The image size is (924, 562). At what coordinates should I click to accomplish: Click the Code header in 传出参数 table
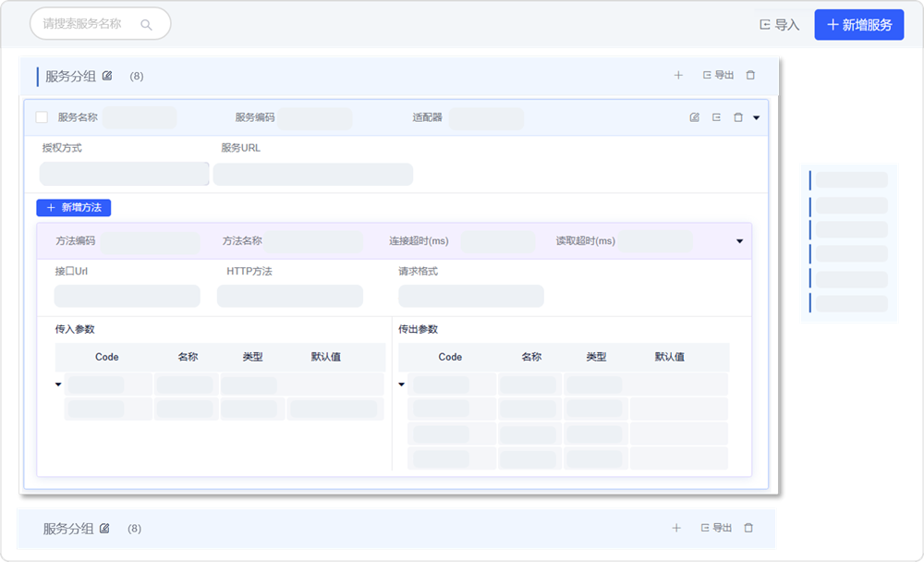click(x=450, y=357)
